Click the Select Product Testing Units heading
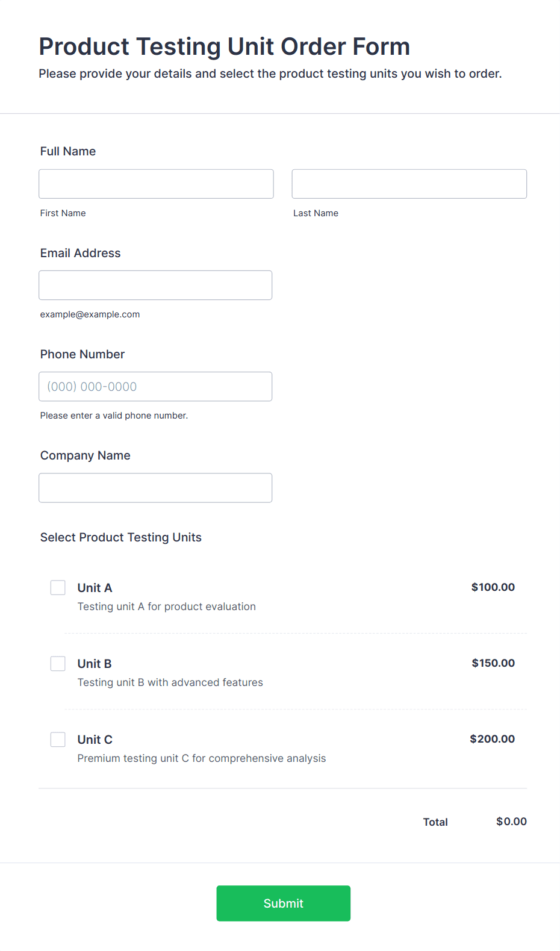This screenshot has width=560, height=951. point(120,537)
